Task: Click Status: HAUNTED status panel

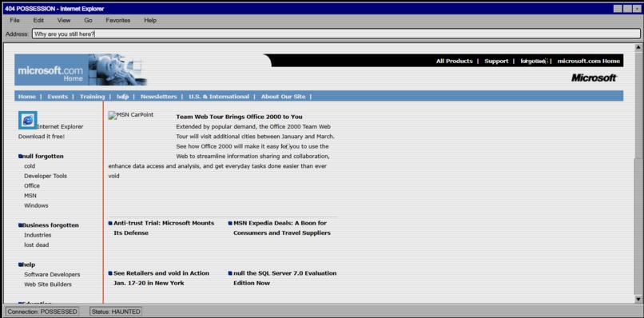Action: click(x=116, y=312)
